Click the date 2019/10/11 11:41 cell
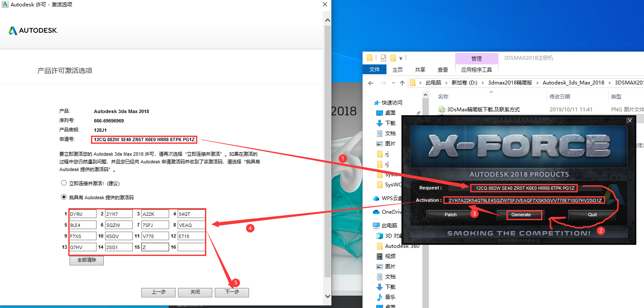644x308 pixels. click(x=571, y=110)
